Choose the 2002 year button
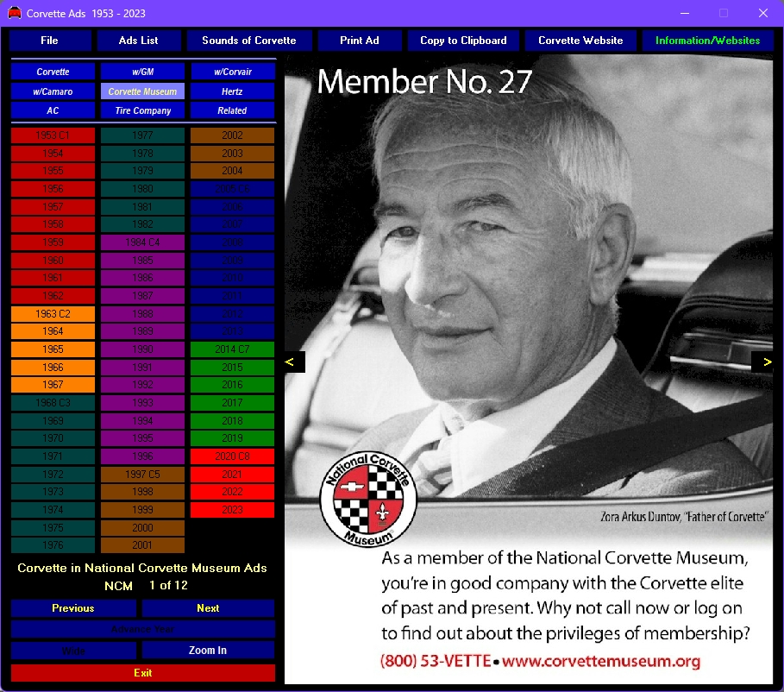 tap(233, 135)
